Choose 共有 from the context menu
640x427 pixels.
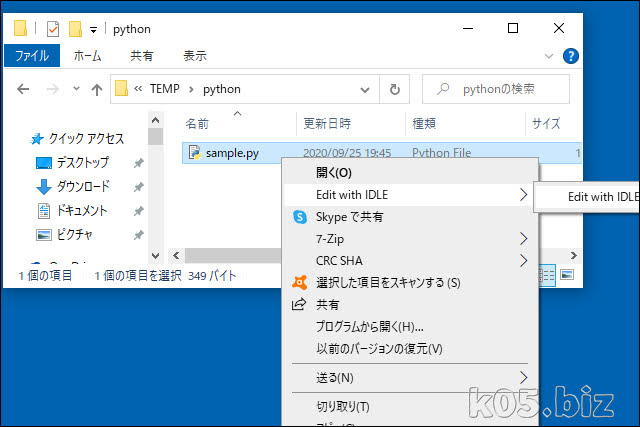click(x=410, y=305)
